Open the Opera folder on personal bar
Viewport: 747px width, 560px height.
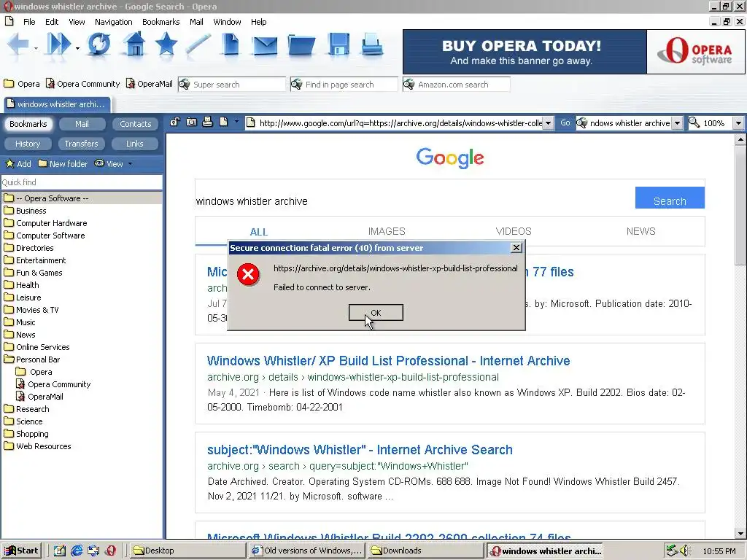click(x=22, y=84)
